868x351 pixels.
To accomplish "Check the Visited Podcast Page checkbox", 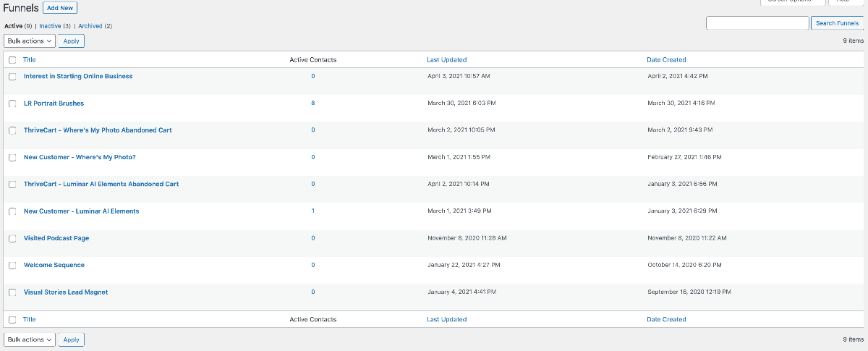I will pos(12,238).
